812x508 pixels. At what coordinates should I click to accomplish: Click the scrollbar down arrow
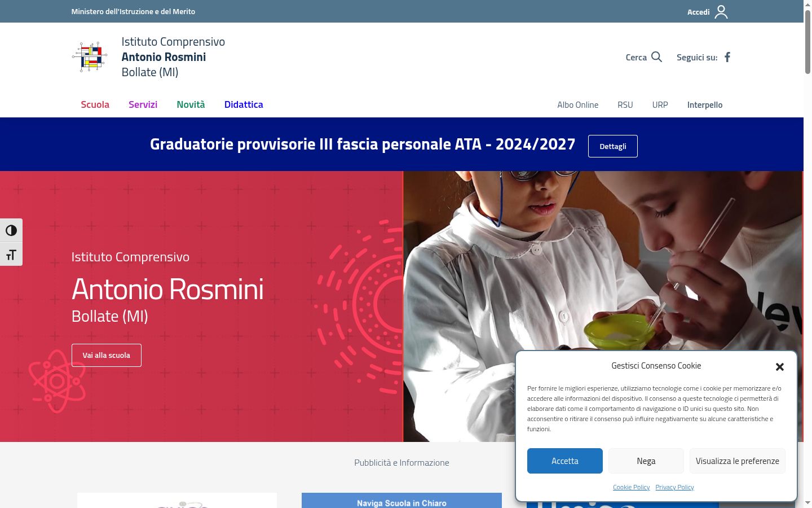(807, 503)
